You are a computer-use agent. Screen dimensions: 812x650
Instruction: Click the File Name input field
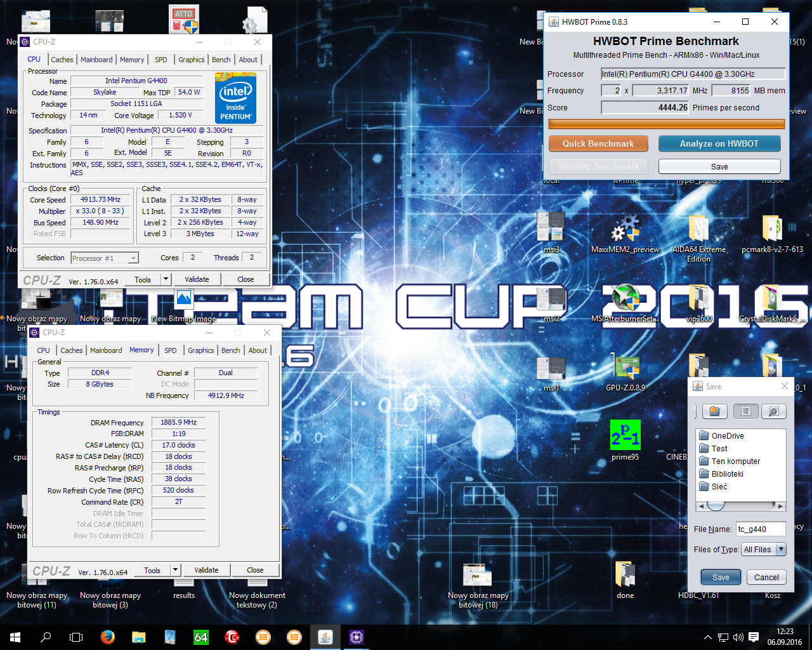click(x=761, y=529)
